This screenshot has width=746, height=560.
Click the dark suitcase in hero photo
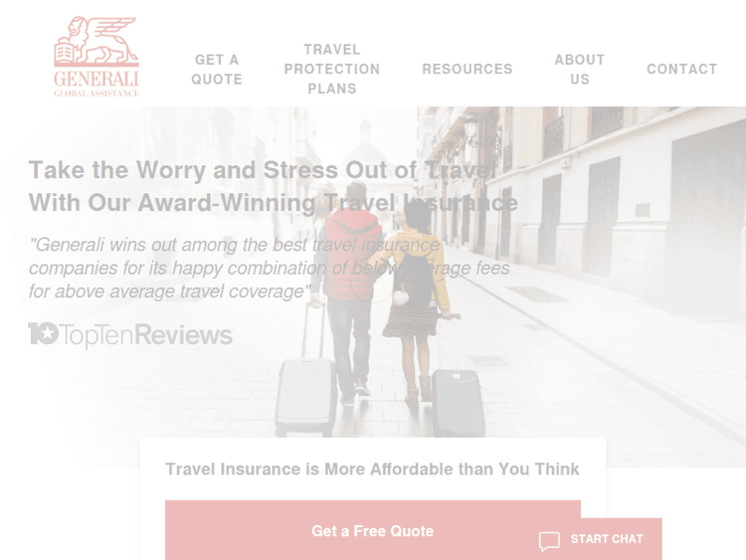point(459,403)
